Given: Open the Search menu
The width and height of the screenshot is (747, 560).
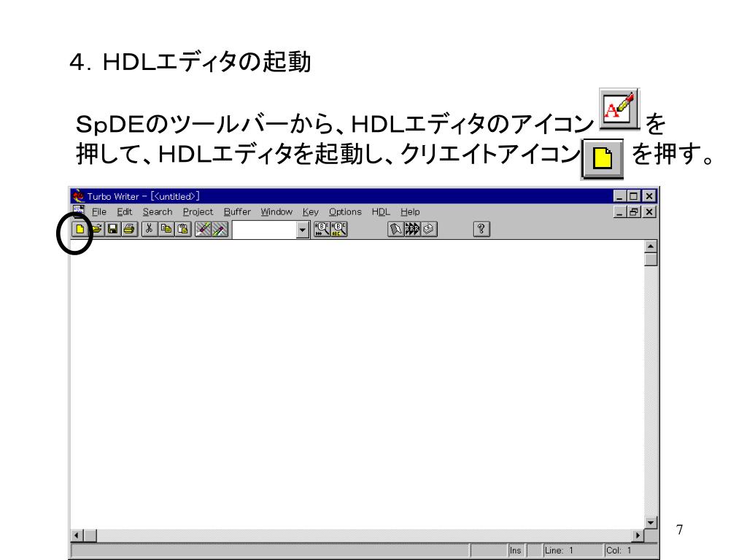Looking at the screenshot, I should point(158,212).
